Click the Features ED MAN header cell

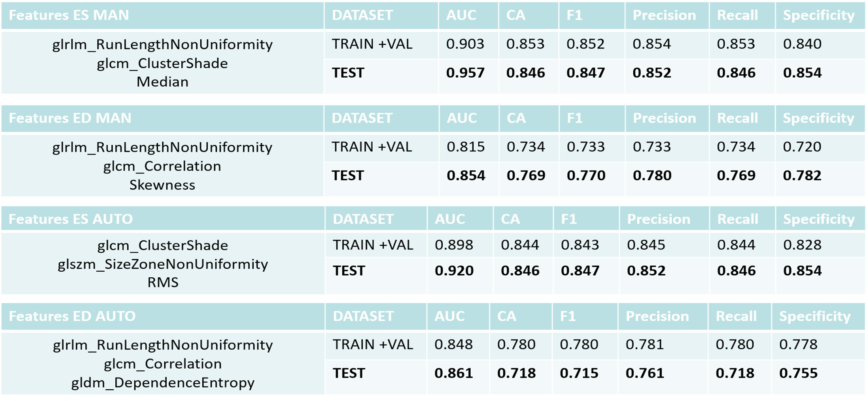pyautogui.click(x=70, y=118)
